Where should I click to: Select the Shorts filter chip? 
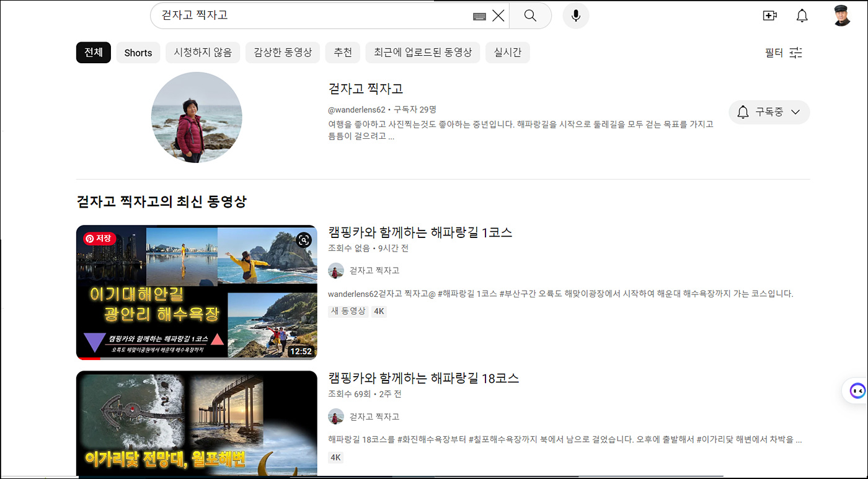pos(138,53)
